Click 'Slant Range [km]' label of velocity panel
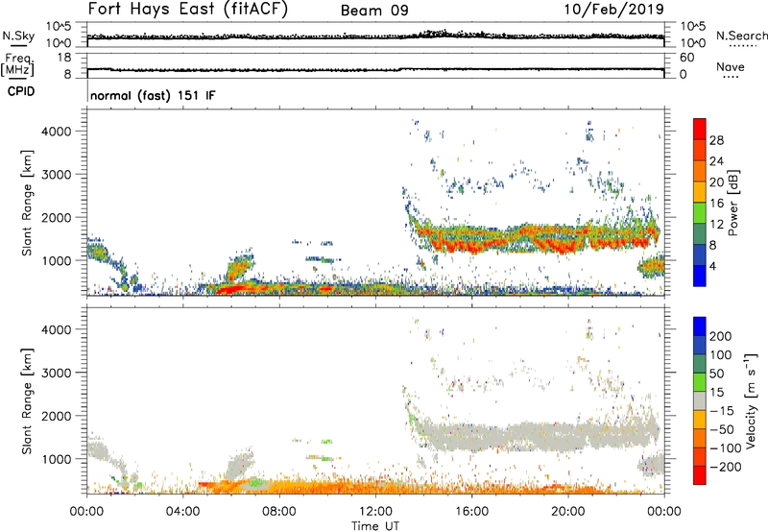The width and height of the screenshot is (768, 532). (x=26, y=400)
